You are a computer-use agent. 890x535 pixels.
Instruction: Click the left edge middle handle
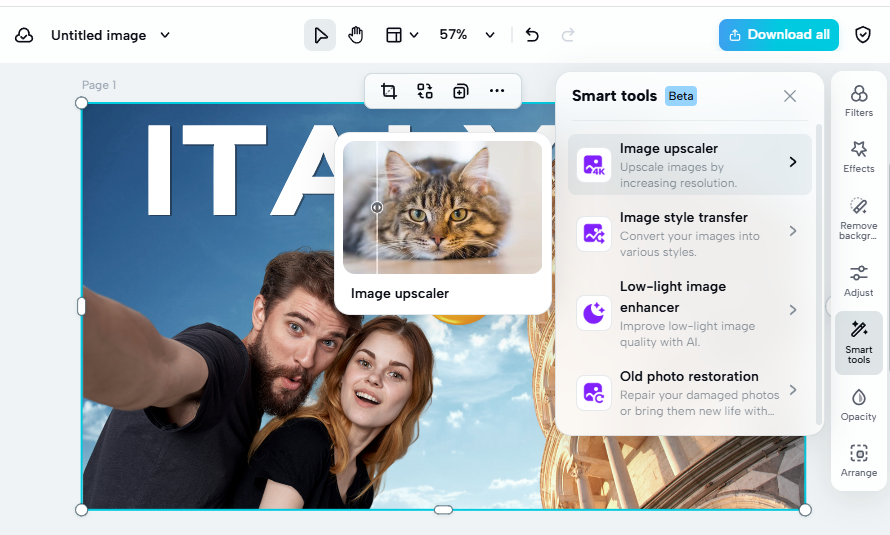coord(81,306)
